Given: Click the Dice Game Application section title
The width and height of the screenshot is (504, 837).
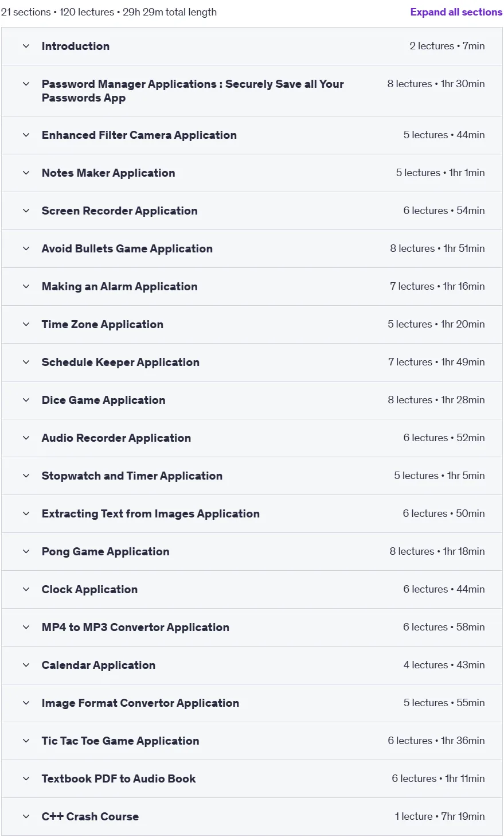Looking at the screenshot, I should pyautogui.click(x=103, y=400).
